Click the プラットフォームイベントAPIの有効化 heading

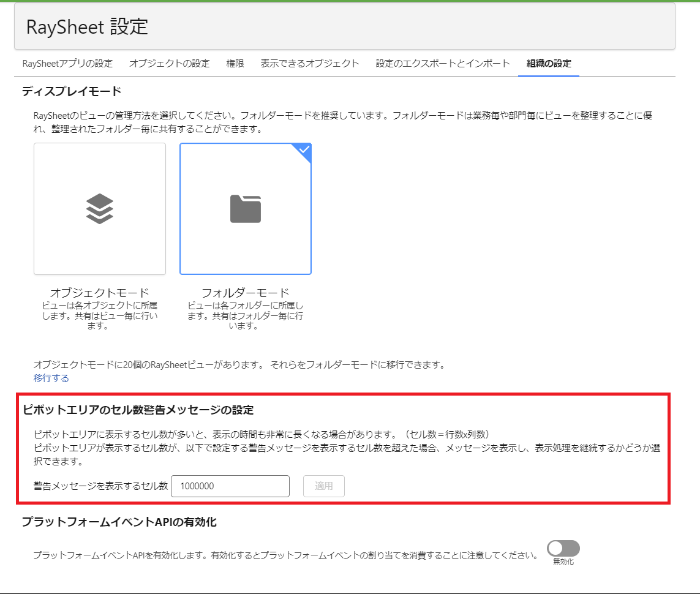tap(119, 522)
